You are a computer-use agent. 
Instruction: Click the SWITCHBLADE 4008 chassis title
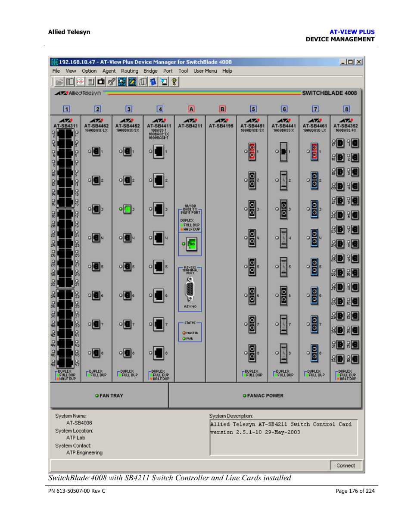pos(330,93)
